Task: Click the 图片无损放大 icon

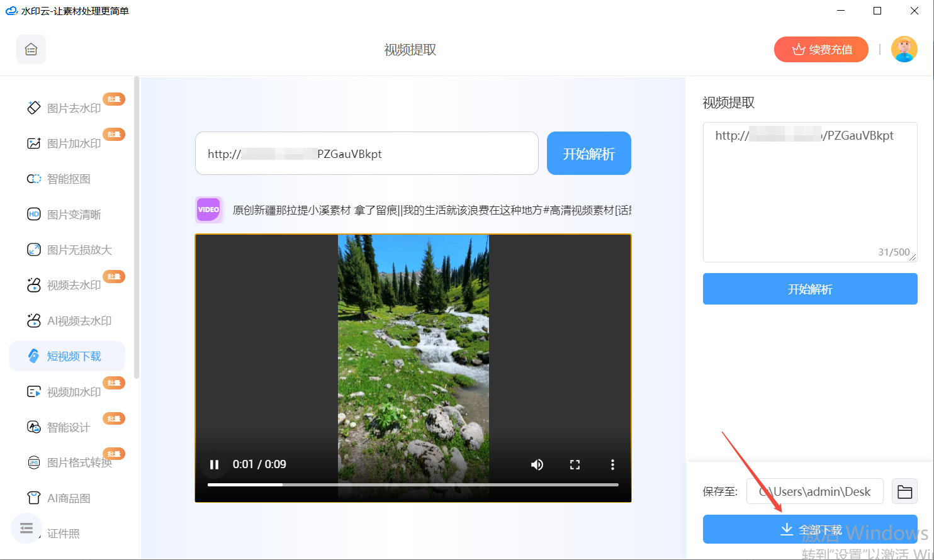Action: pos(34,250)
